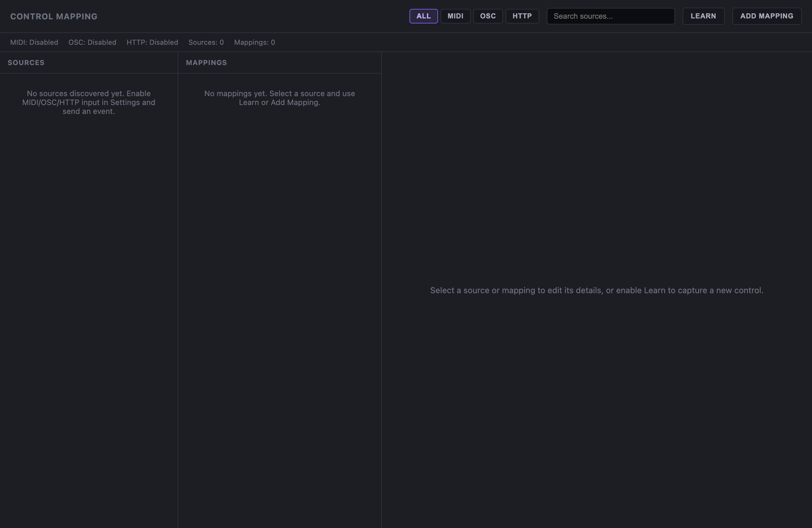The image size is (812, 528).
Task: Click the ADD MAPPING button
Action: coord(767,16)
